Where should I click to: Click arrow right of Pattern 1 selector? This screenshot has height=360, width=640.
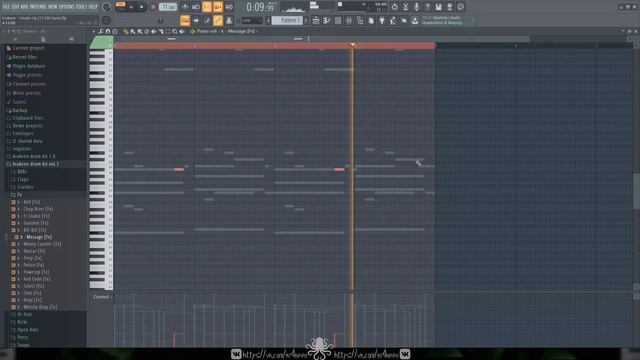306,20
